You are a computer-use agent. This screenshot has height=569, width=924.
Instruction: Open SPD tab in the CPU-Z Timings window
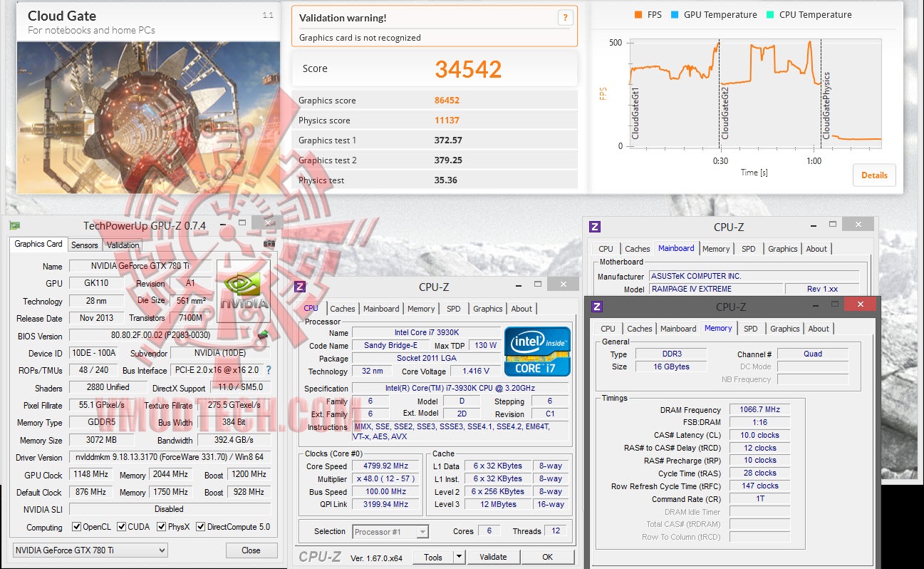pos(751,329)
